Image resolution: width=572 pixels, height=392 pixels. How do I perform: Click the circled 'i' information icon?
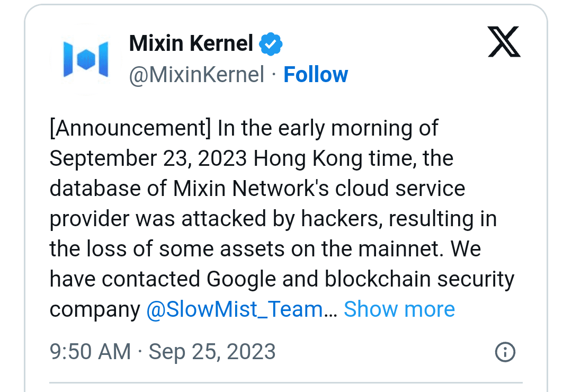(506, 351)
